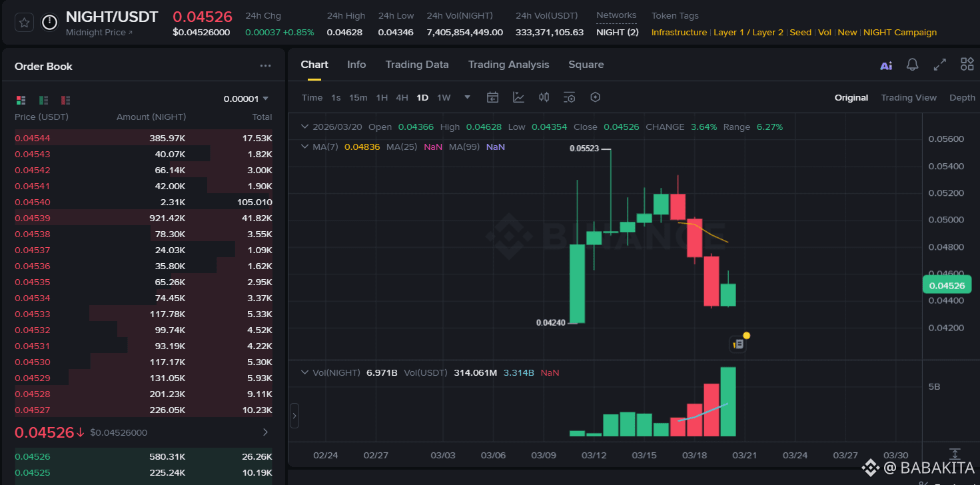
Task: Select the sell order at price 0.04539
Action: (x=143, y=218)
